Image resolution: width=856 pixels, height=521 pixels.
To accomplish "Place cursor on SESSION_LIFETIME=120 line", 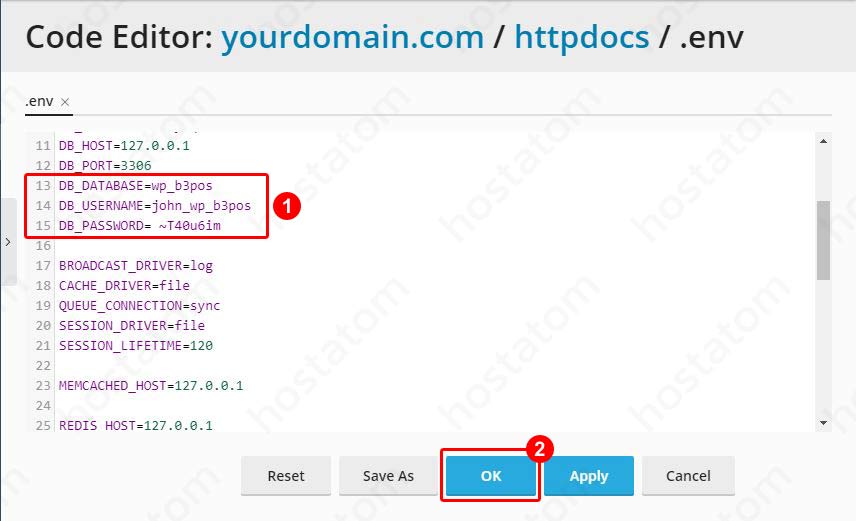I will pyautogui.click(x=135, y=346).
